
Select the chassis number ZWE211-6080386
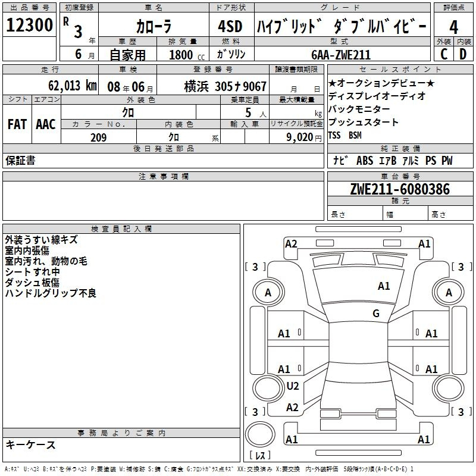coord(400,189)
